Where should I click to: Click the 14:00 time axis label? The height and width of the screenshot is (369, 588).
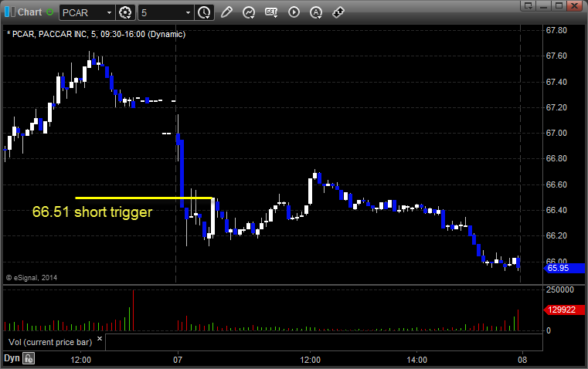point(417,360)
